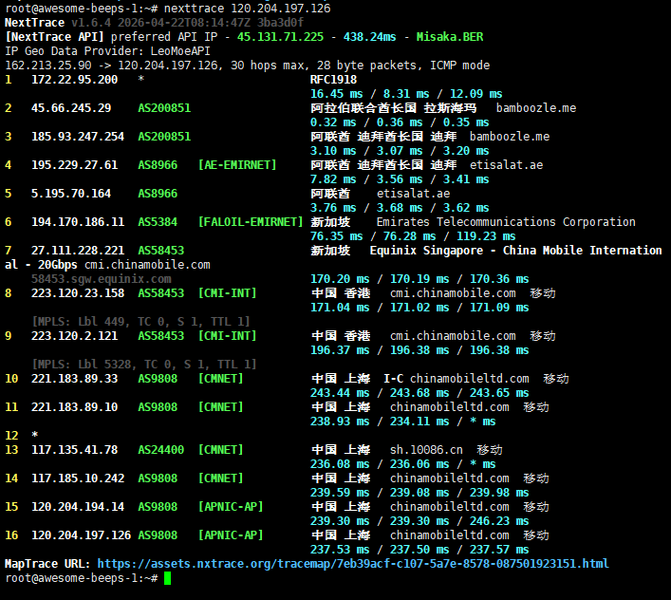Select the text 'Misaka.BER'
Screen dimensions: 671x600
pos(450,37)
